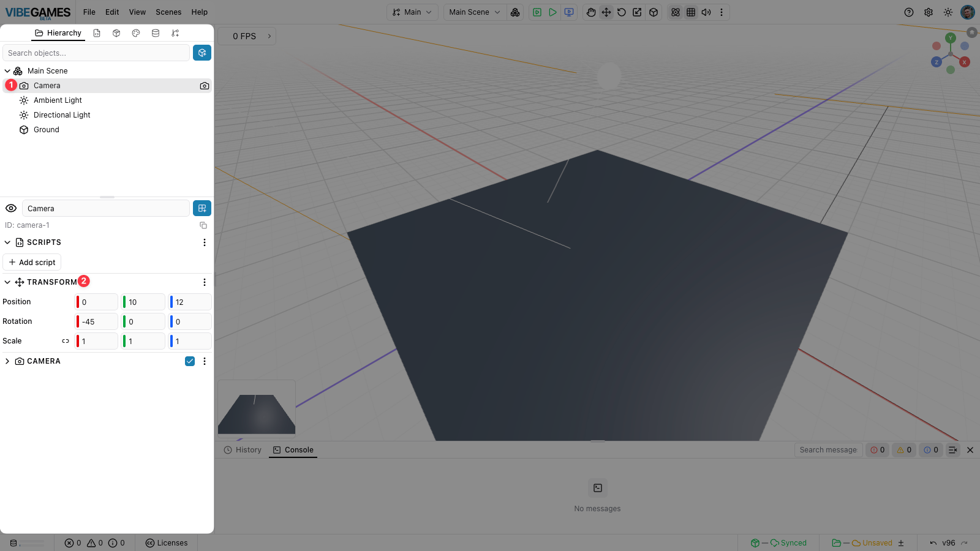Copy the camera-1 ID
The image size is (980, 551).
[203, 225]
